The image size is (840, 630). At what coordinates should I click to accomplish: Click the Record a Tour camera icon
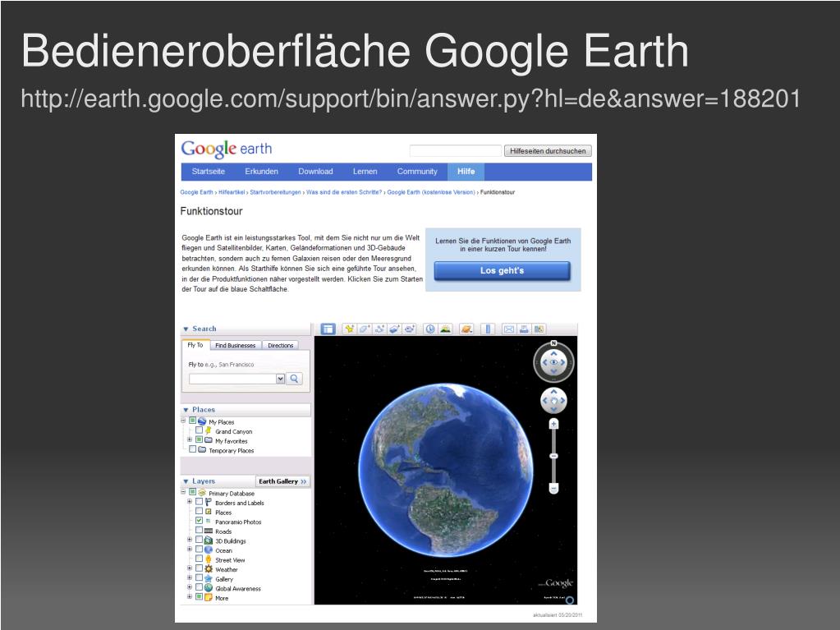(x=409, y=329)
